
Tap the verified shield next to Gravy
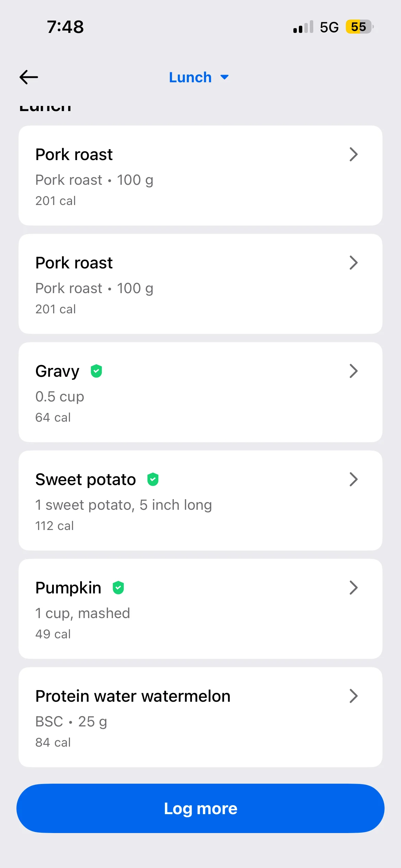(96, 371)
